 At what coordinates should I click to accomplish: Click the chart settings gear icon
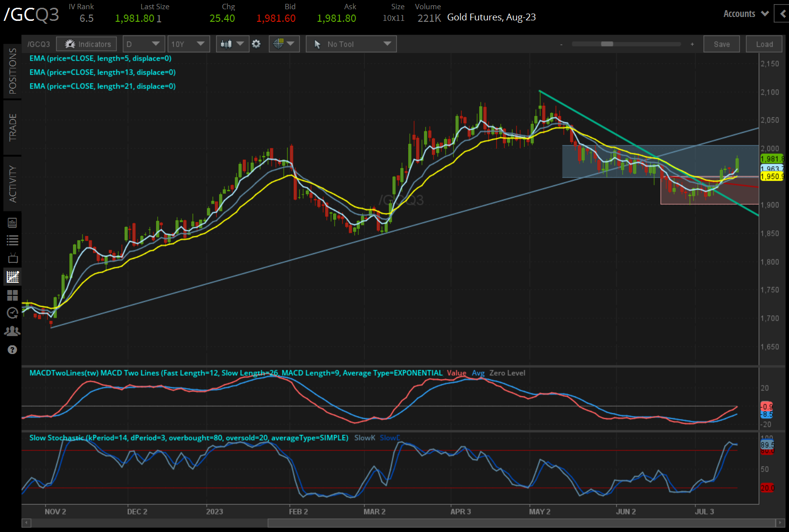pyautogui.click(x=256, y=44)
